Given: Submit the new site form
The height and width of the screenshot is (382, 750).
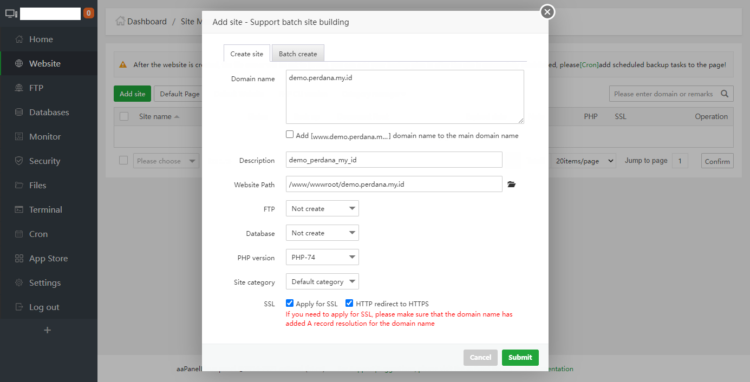Looking at the screenshot, I should tap(520, 358).
